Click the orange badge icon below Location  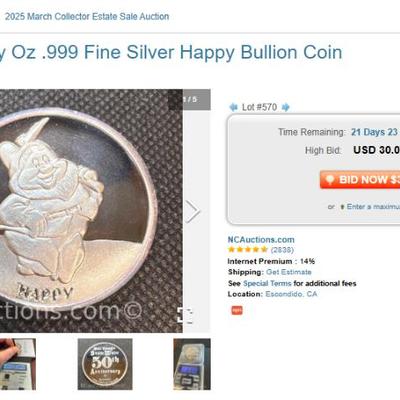(x=237, y=310)
